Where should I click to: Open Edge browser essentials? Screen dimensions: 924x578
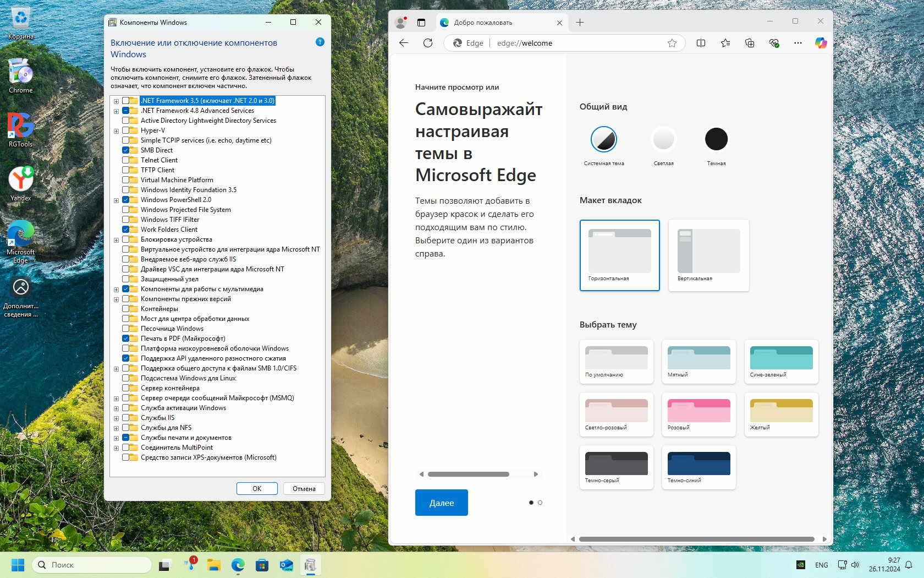[x=774, y=43]
